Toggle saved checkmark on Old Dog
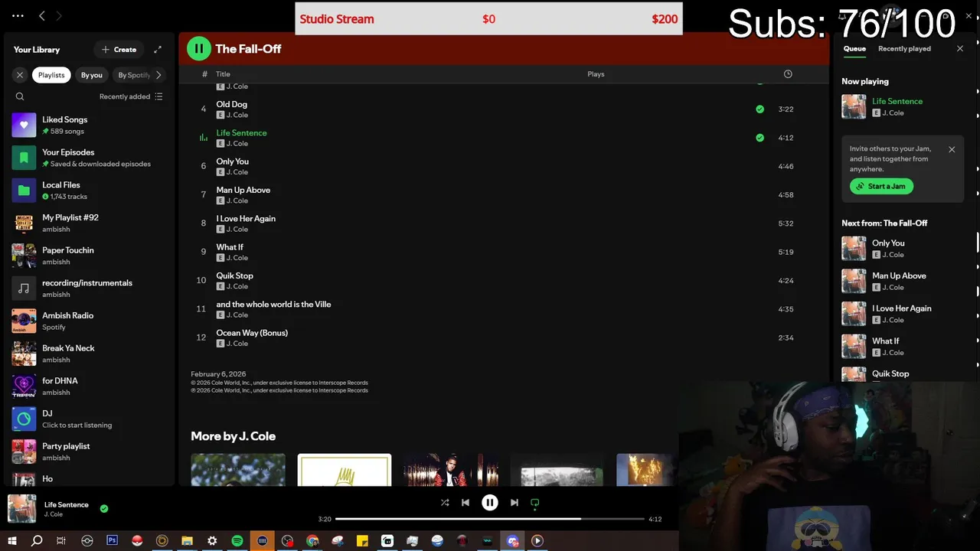 click(759, 109)
